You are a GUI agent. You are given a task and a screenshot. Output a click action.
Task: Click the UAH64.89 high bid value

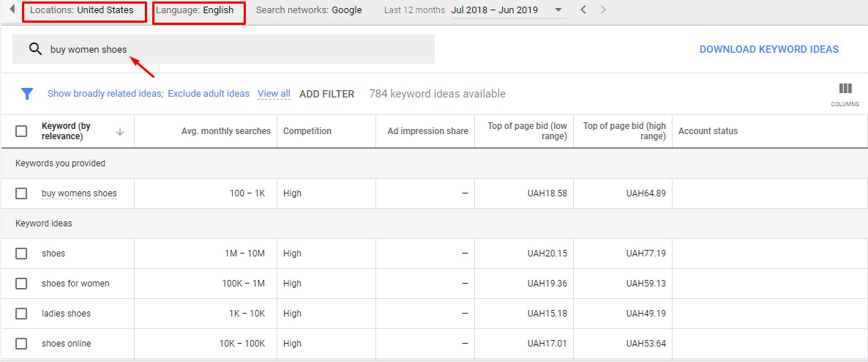pos(646,193)
